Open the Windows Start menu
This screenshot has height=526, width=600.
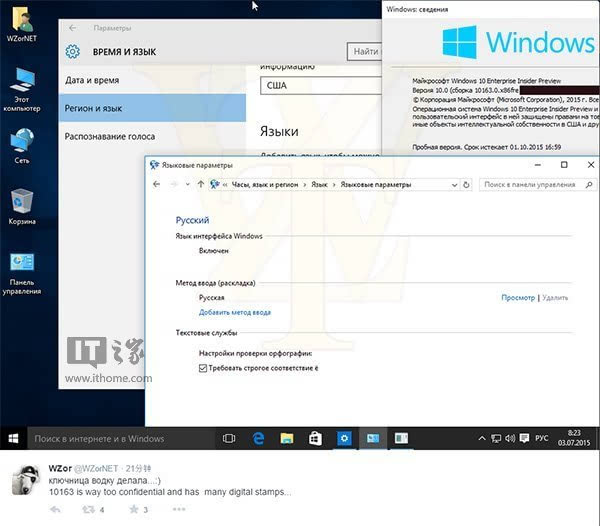pyautogui.click(x=14, y=438)
